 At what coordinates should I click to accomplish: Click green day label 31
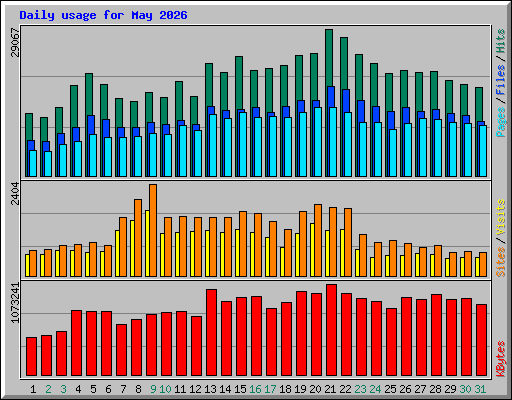tap(480, 389)
